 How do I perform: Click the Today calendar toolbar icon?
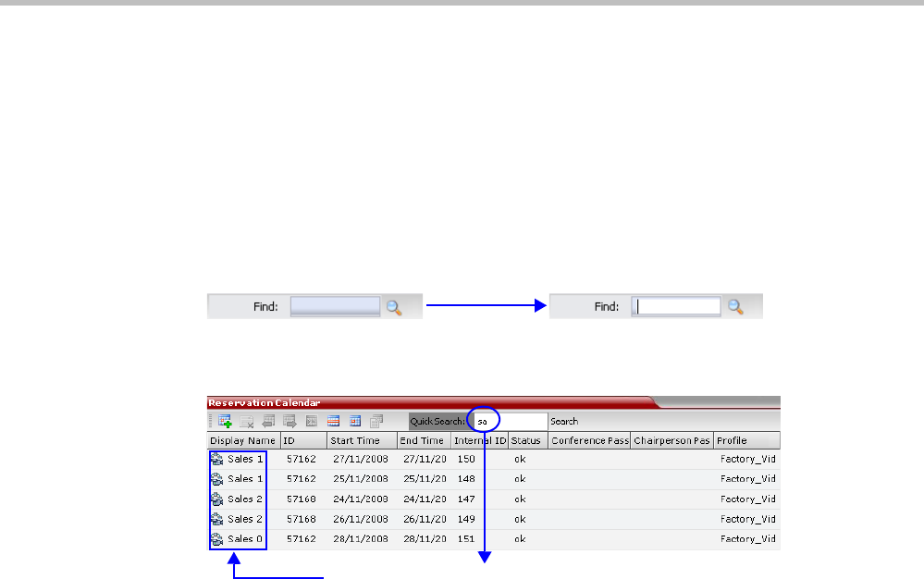(x=312, y=421)
